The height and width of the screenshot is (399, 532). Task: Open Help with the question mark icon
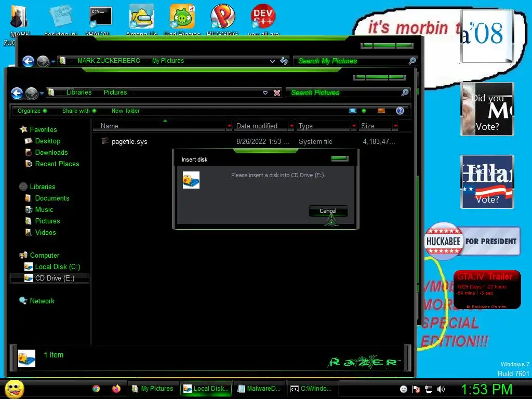(x=400, y=111)
